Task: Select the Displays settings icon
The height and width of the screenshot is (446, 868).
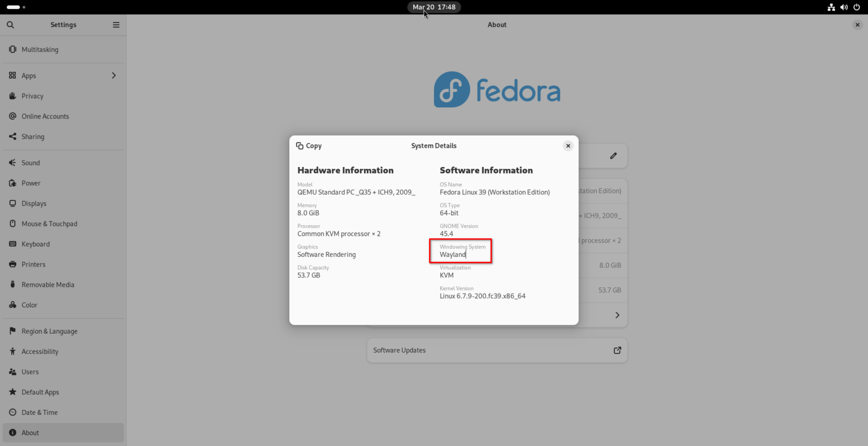Action: tap(12, 203)
